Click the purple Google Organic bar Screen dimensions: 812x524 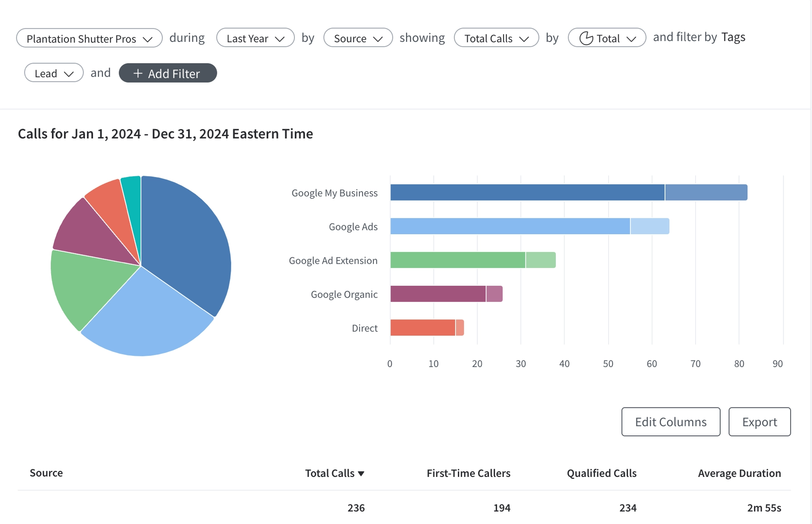tap(438, 294)
